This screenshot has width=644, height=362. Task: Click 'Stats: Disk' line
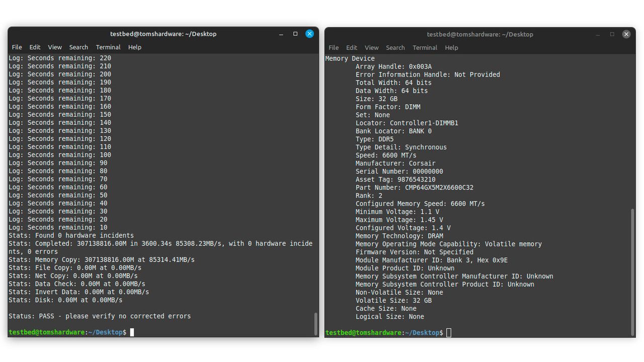click(65, 300)
